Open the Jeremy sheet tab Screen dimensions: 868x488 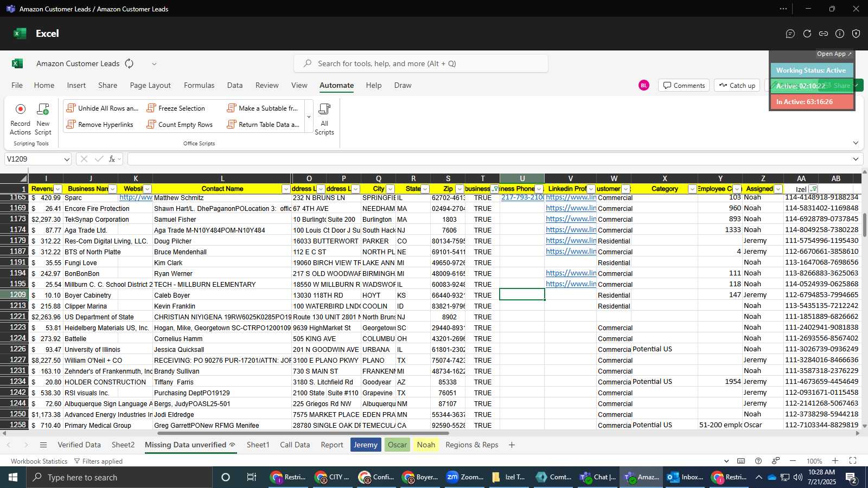click(366, 445)
